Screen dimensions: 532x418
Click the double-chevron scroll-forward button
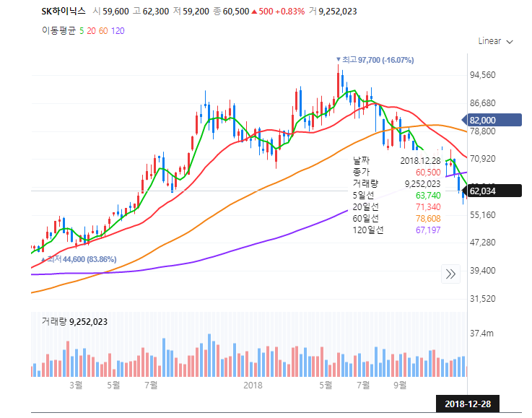450,274
